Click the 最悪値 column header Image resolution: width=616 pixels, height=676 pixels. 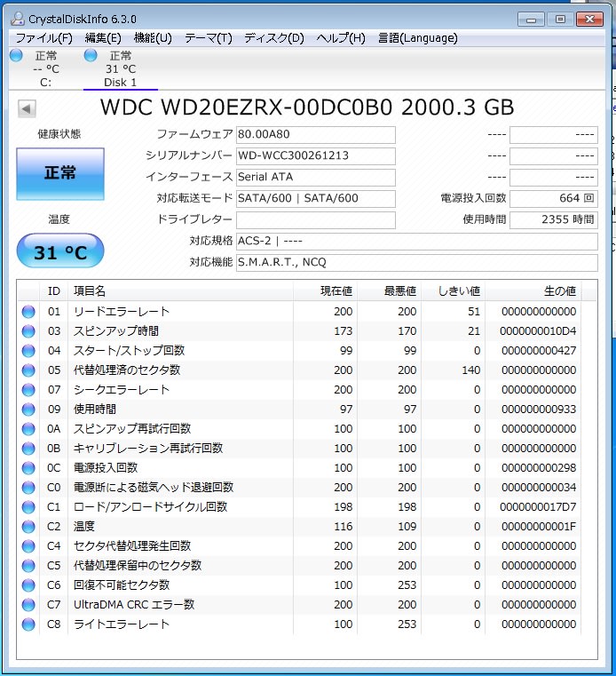click(x=390, y=291)
